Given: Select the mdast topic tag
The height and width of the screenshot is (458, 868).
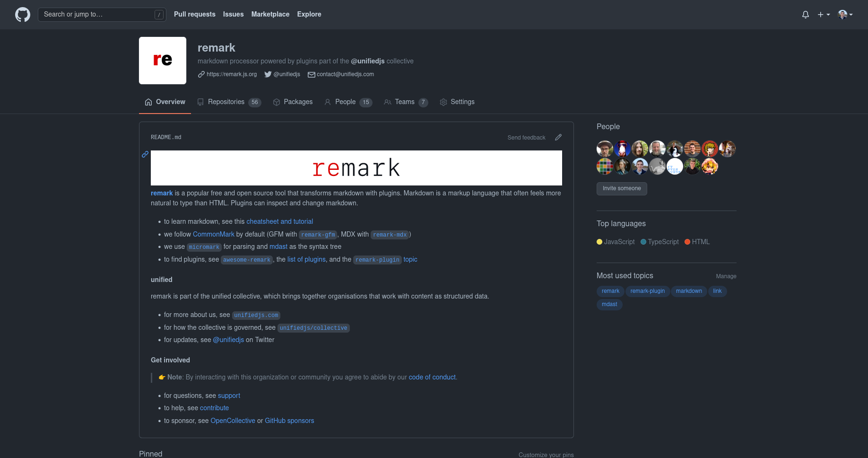Looking at the screenshot, I should 609,304.
